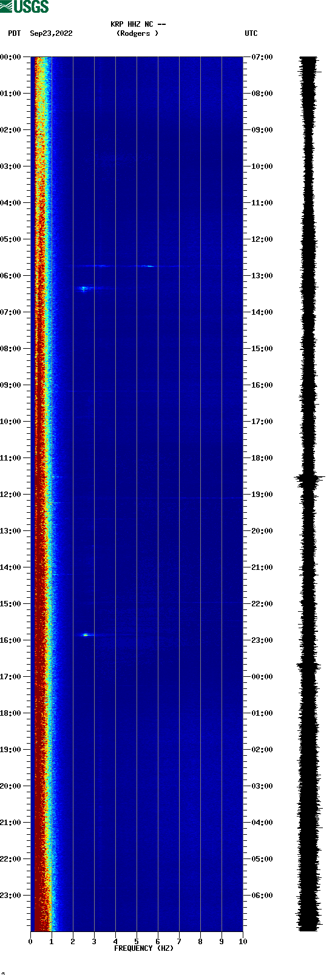Click the UTC timezone label
335x980 pixels.
pyautogui.click(x=251, y=33)
